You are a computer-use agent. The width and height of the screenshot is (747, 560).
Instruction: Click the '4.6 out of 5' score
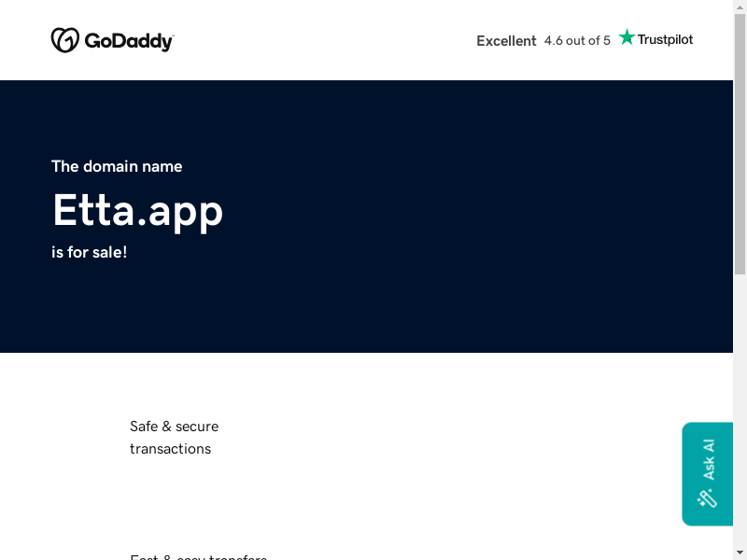click(x=577, y=41)
